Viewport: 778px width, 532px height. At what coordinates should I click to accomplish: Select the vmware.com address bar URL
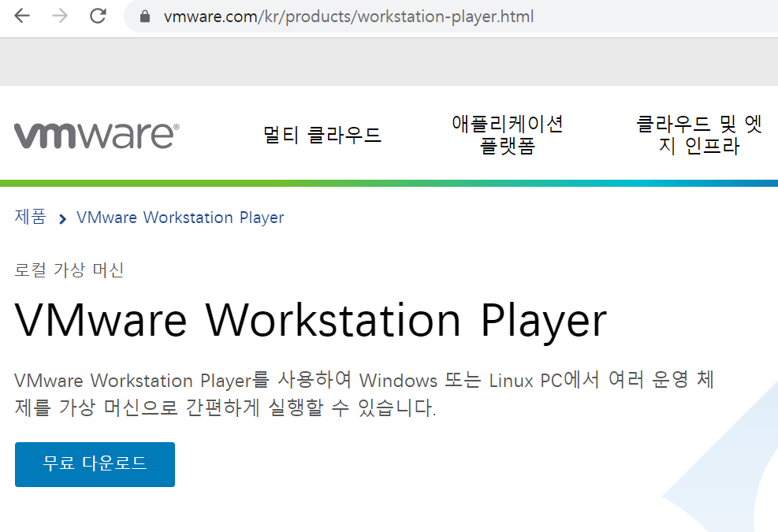349,17
